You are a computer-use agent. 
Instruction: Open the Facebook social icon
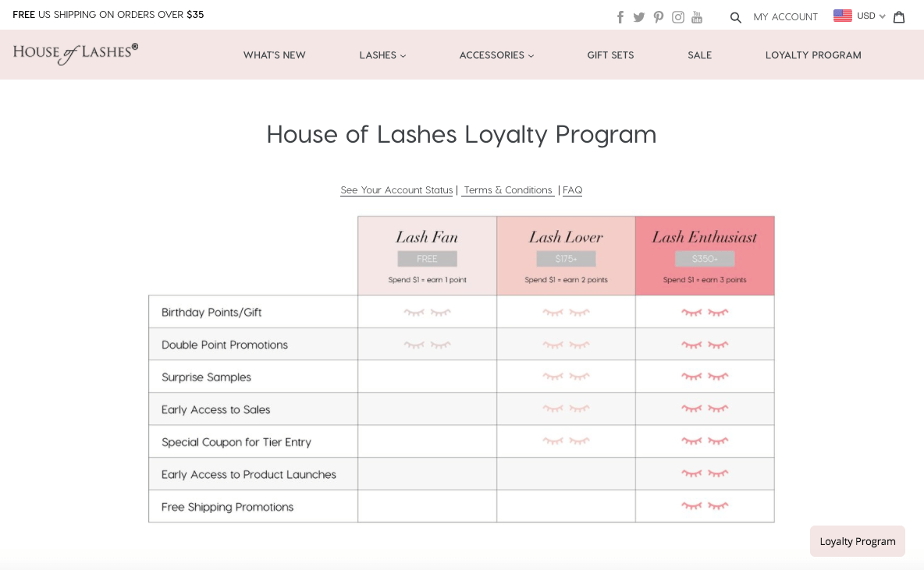(x=620, y=16)
